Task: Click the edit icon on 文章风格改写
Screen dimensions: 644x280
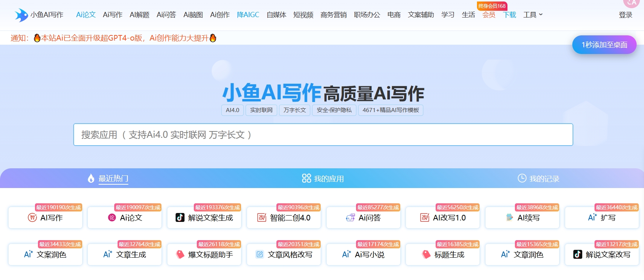Action: pyautogui.click(x=260, y=254)
